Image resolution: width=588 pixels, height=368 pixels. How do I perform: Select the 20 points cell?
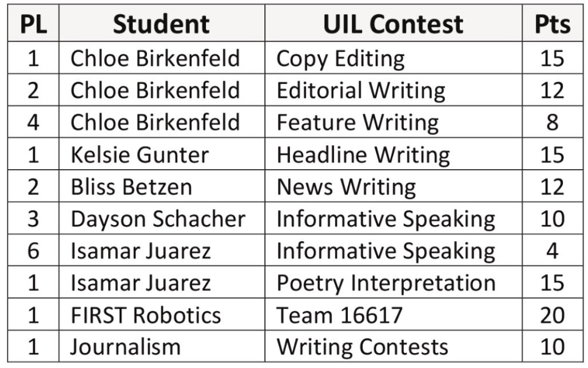coord(553,315)
